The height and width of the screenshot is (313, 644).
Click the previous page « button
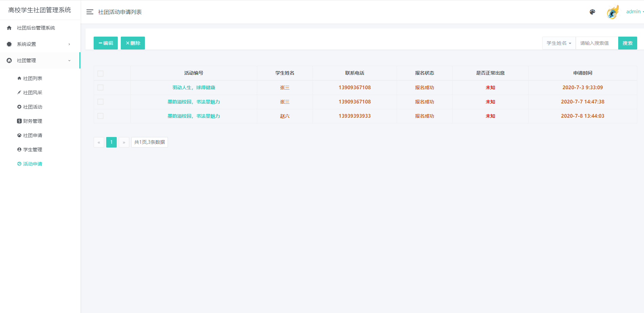click(99, 142)
